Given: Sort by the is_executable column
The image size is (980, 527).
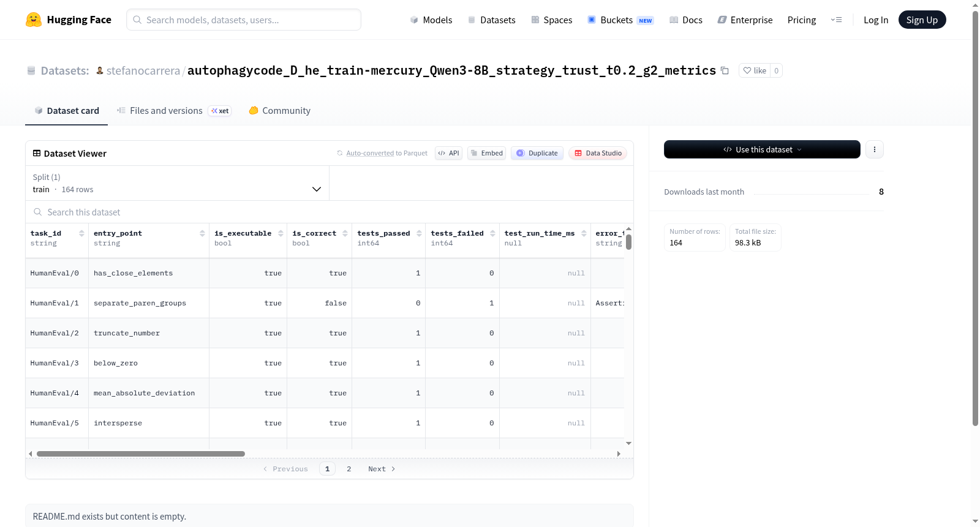Looking at the screenshot, I should [x=281, y=233].
